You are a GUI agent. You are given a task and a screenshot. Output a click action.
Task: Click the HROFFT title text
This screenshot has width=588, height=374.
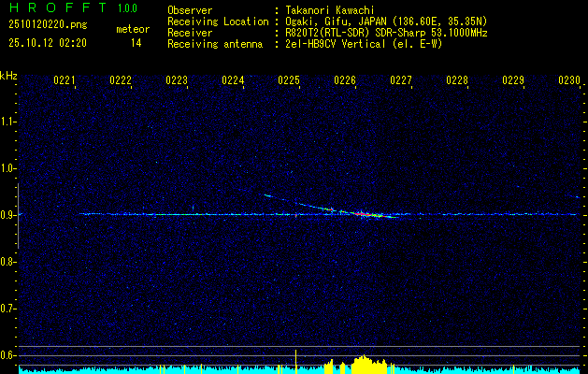point(58,7)
